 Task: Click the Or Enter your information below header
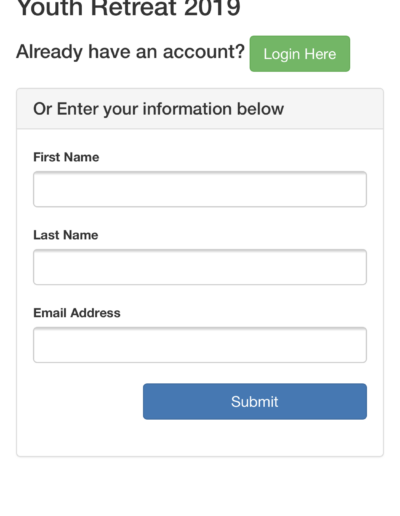point(158,109)
